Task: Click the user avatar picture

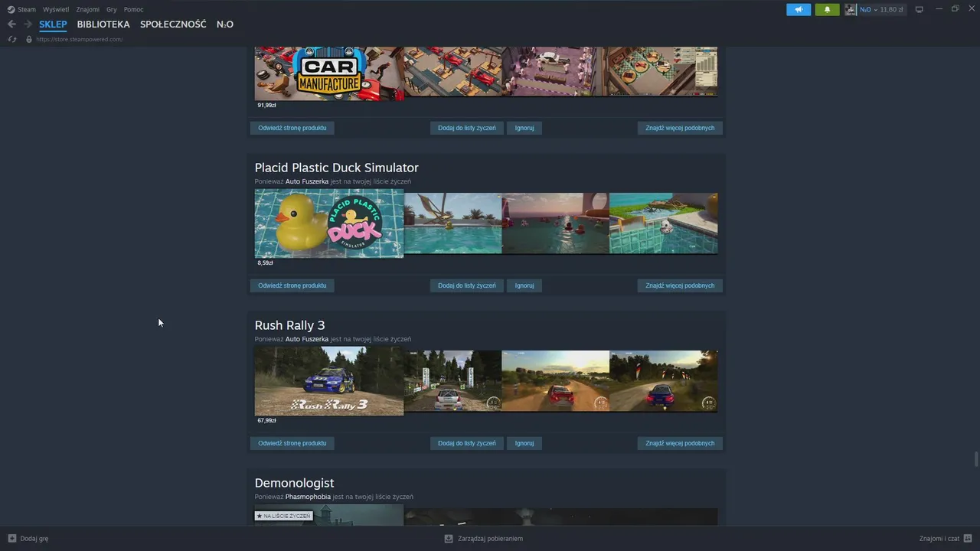Action: (851, 10)
